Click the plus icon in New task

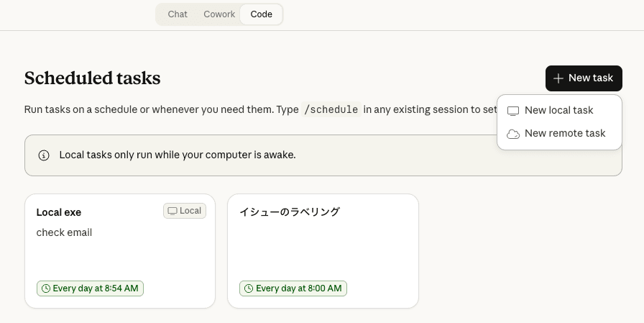(558, 78)
